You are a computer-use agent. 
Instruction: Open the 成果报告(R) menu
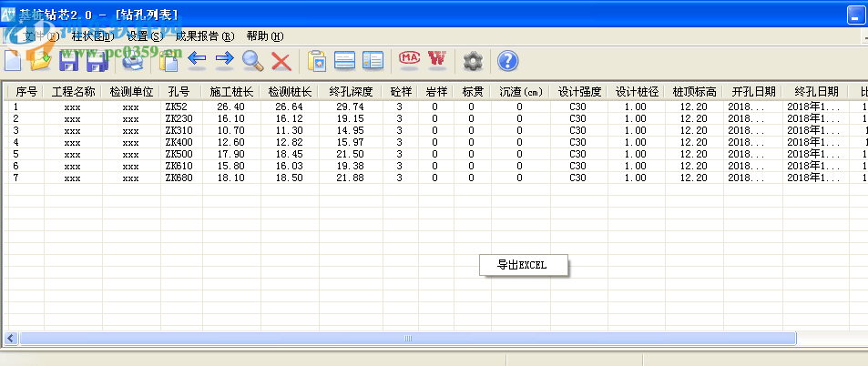pos(205,36)
